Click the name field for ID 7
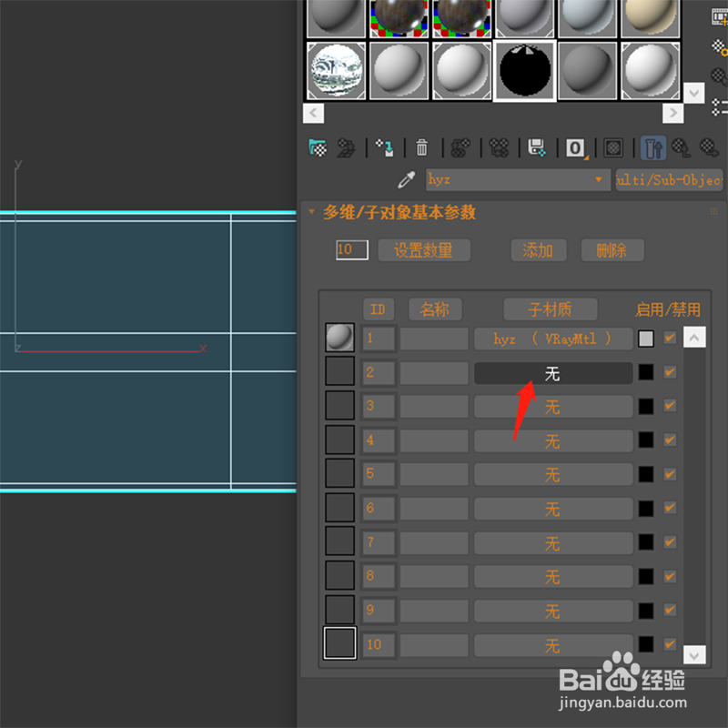Image resolution: width=728 pixels, height=728 pixels. [434, 542]
